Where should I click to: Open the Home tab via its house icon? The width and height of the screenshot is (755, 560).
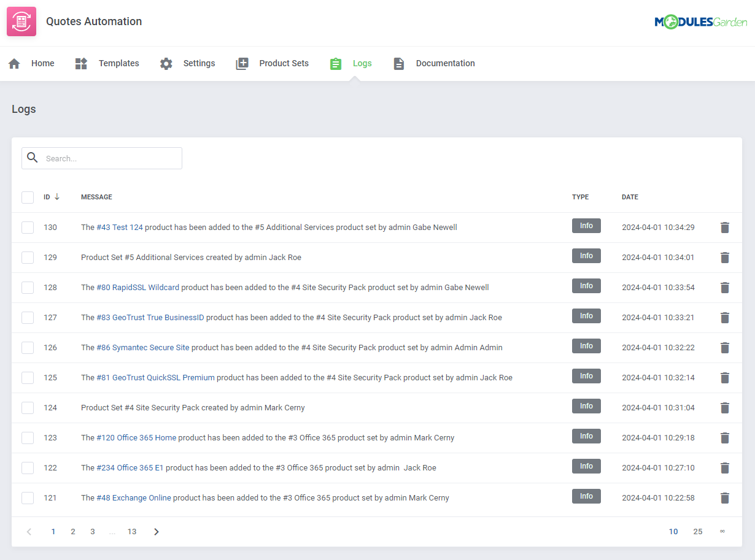coord(14,63)
